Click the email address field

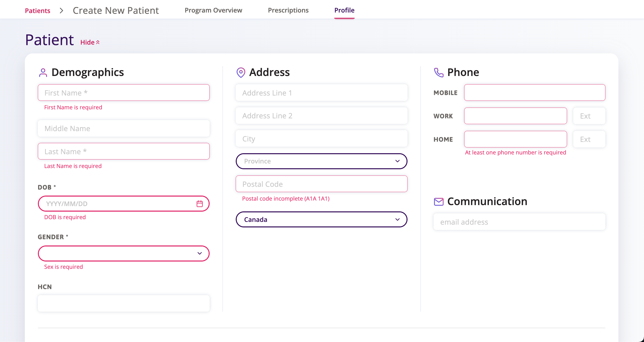(x=519, y=222)
